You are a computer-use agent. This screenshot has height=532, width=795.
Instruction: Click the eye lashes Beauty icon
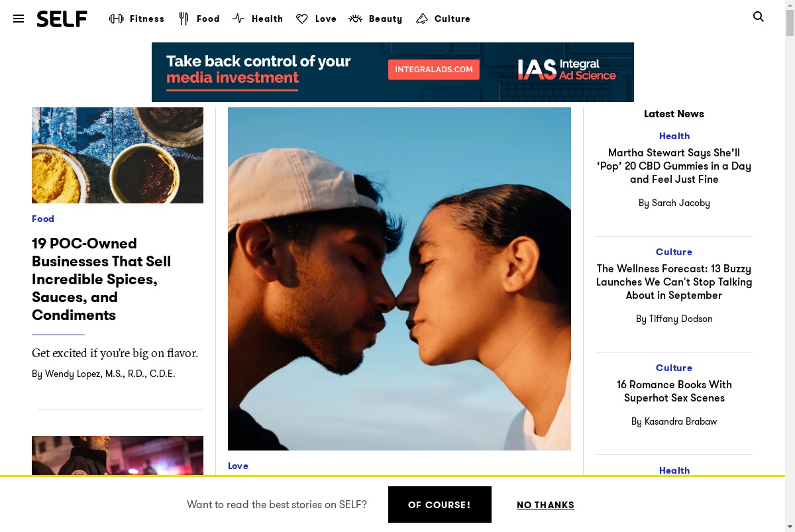point(356,19)
